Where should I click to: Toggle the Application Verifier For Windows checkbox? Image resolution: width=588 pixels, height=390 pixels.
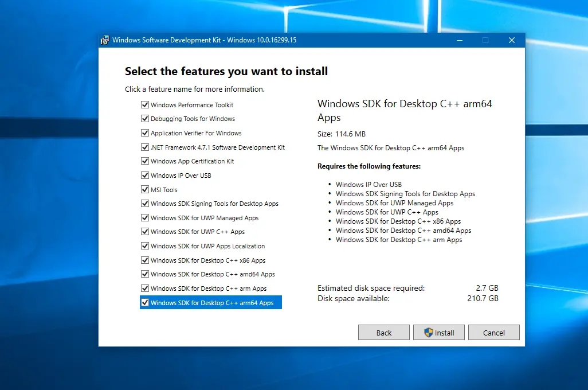(145, 133)
